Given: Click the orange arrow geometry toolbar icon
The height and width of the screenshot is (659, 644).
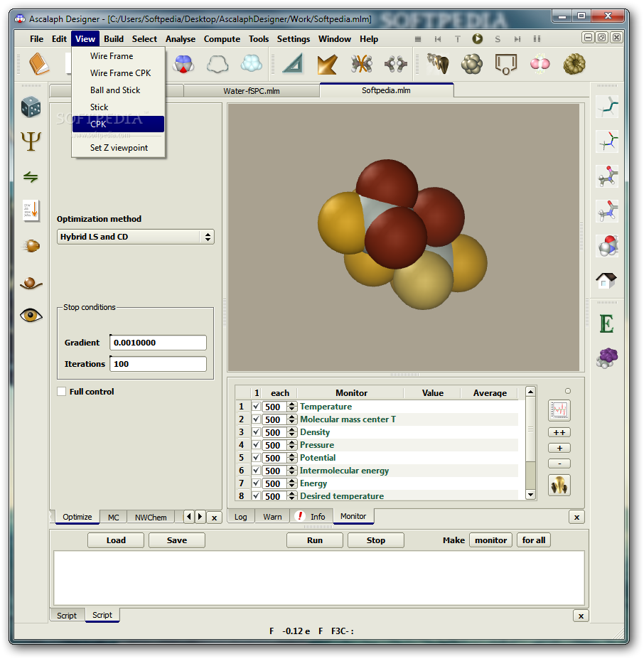Looking at the screenshot, I should coord(328,64).
